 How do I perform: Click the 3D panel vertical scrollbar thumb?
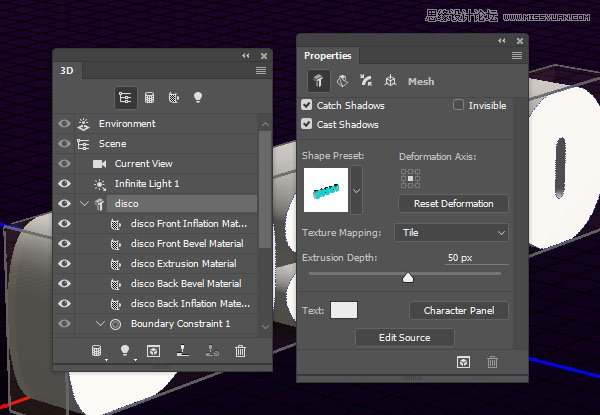click(265, 189)
